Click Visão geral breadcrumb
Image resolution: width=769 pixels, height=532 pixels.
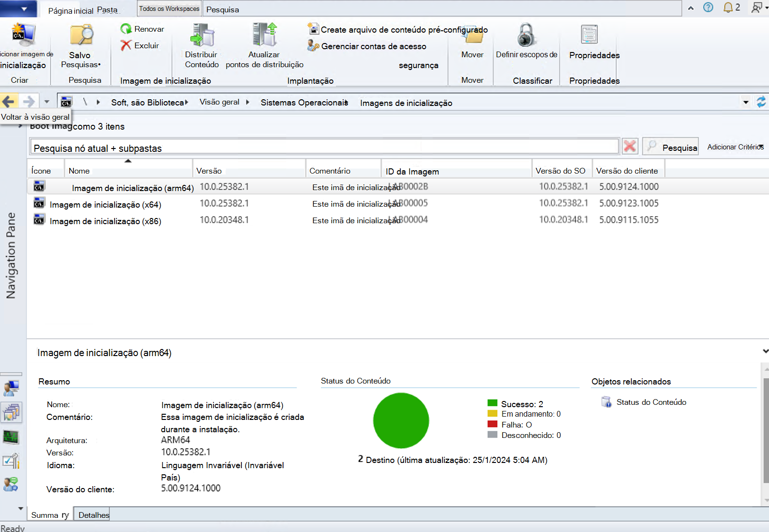point(220,102)
